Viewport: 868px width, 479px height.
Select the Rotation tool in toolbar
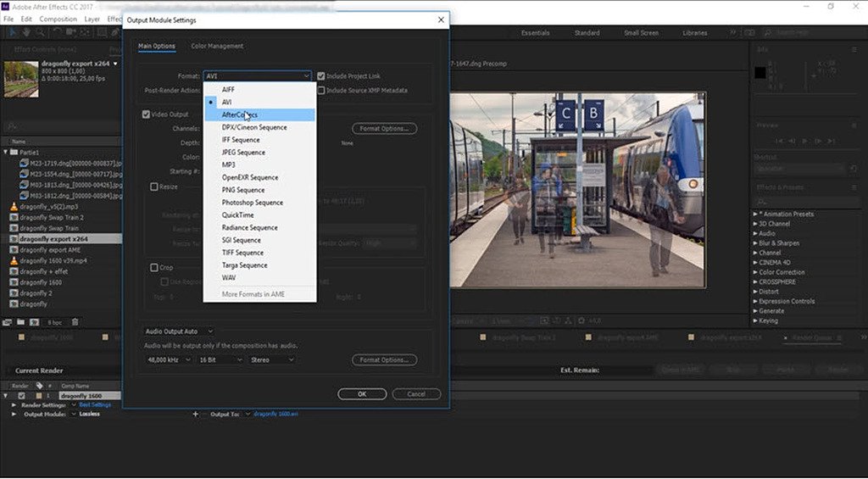(57, 33)
